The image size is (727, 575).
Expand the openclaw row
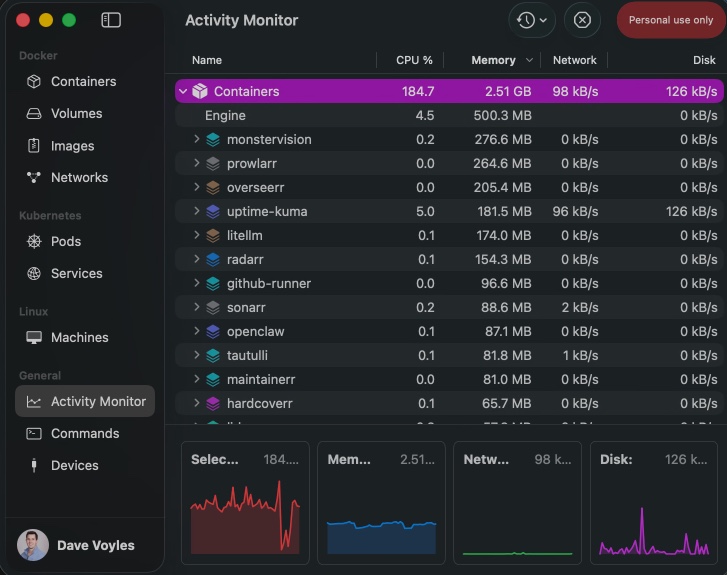[x=197, y=331]
